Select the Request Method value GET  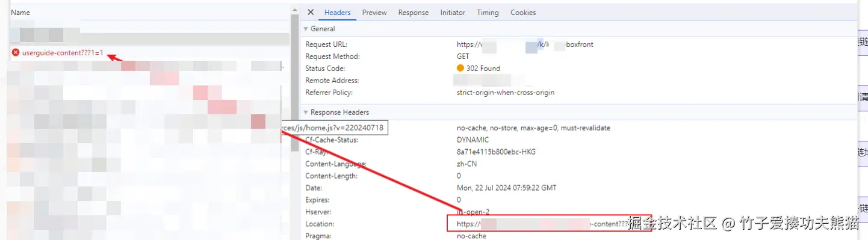463,57
